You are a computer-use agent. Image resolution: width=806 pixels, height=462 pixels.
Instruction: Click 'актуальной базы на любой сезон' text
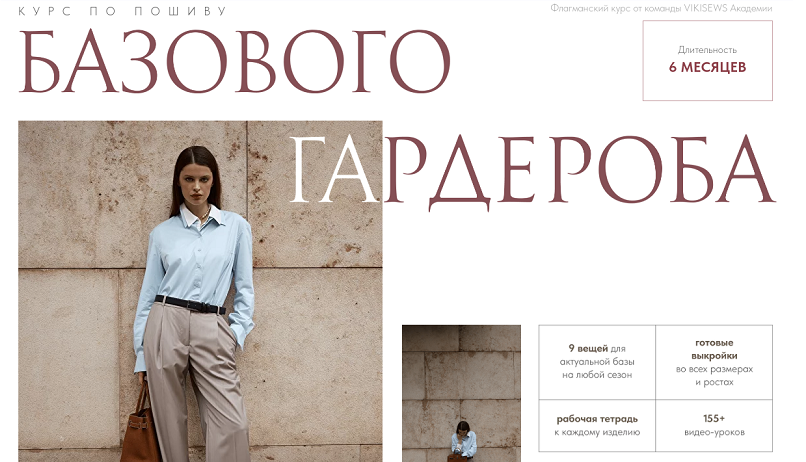pyautogui.click(x=597, y=368)
